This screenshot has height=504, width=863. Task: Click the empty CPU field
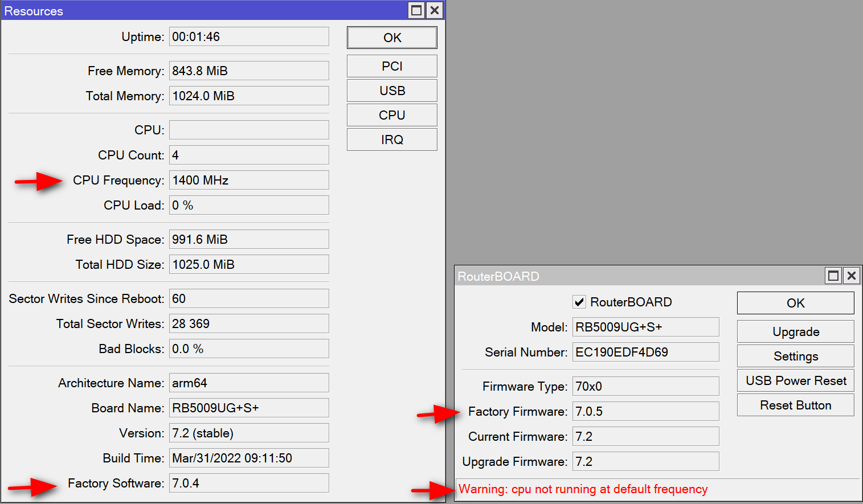click(x=249, y=130)
